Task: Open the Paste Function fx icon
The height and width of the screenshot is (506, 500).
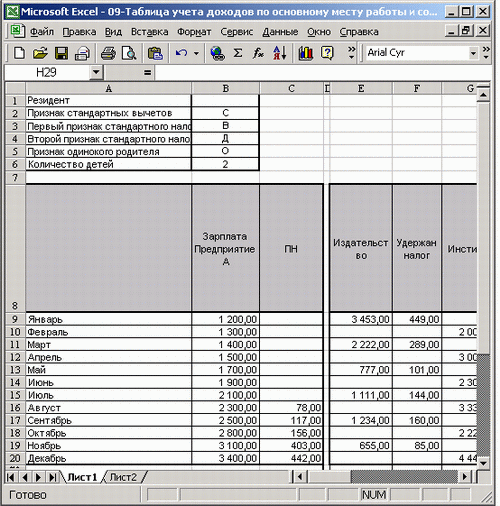Action: coord(258,53)
